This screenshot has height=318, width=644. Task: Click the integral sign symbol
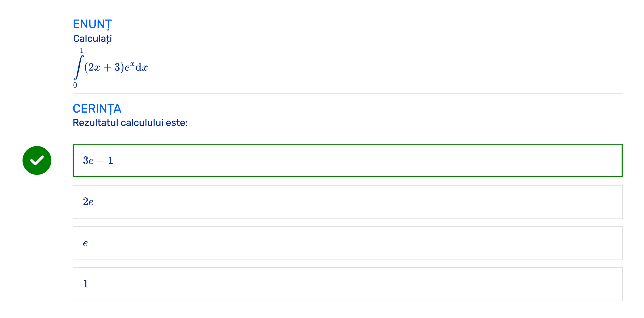coord(78,67)
